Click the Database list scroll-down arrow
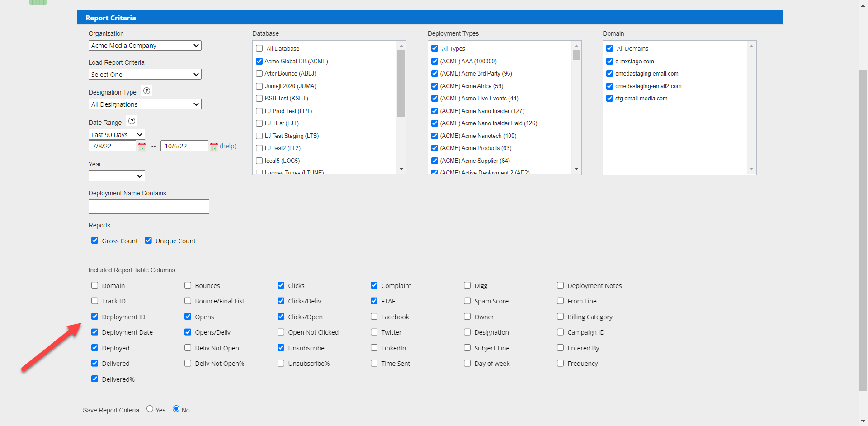Viewport: 868px width, 426px height. point(401,169)
